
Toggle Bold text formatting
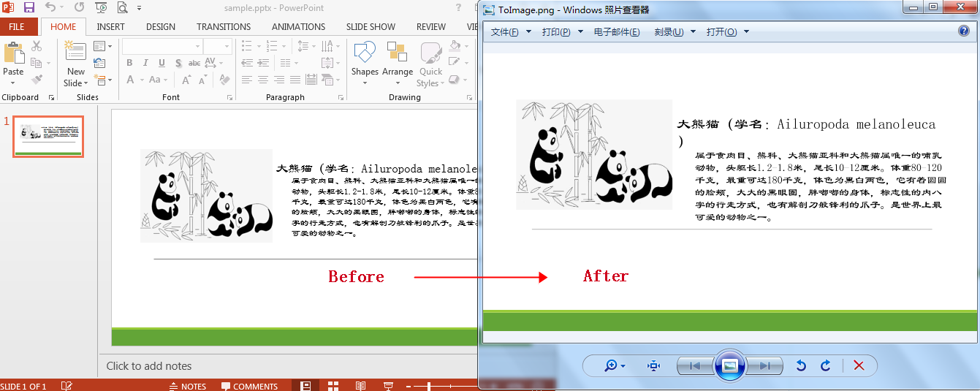click(129, 63)
